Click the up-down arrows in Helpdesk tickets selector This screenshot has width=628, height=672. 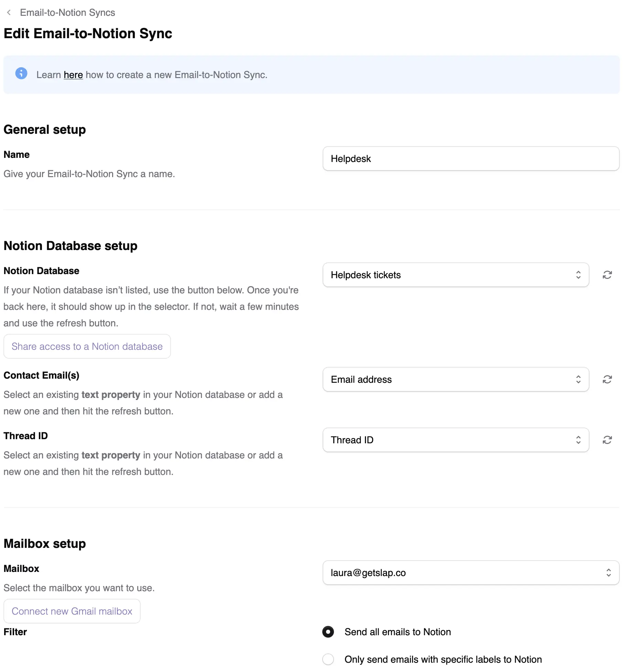pos(578,275)
